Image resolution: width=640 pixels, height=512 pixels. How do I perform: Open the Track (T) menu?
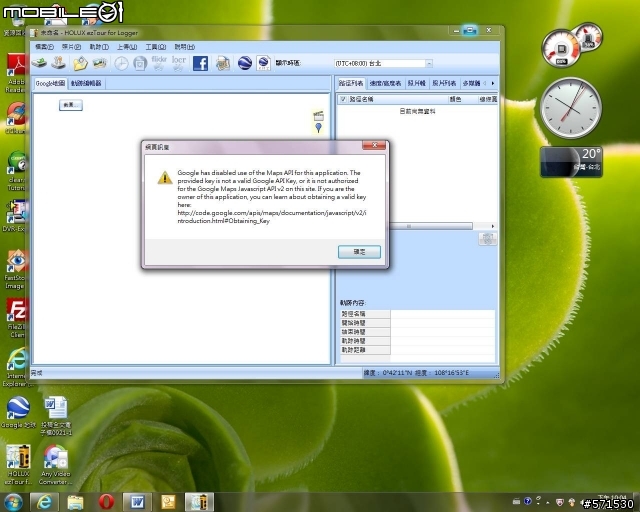[99, 47]
